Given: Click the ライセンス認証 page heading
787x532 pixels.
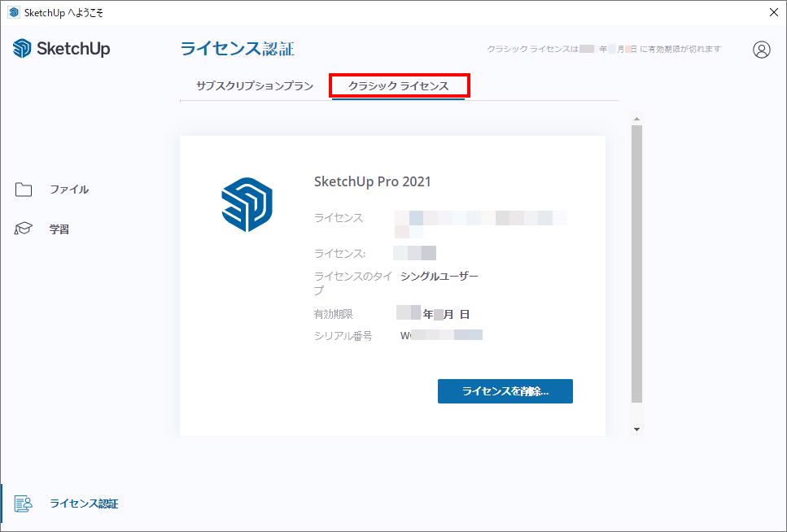Looking at the screenshot, I should pos(237,49).
